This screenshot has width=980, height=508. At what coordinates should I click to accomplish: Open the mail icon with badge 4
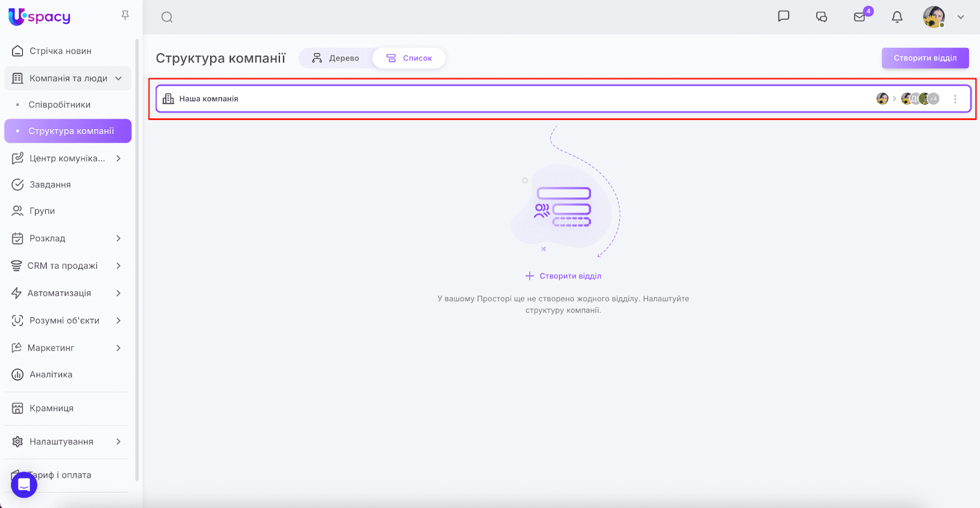[860, 17]
